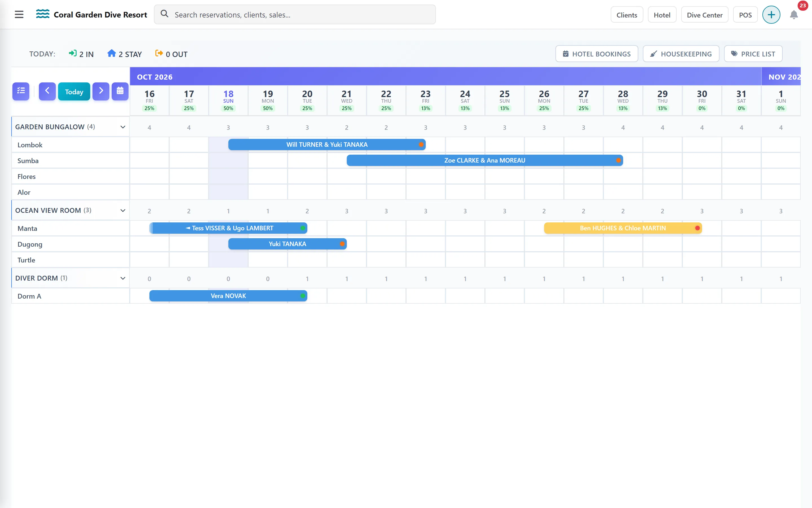This screenshot has width=812, height=508.
Task: Toggle the room list view icon
Action: (21, 91)
